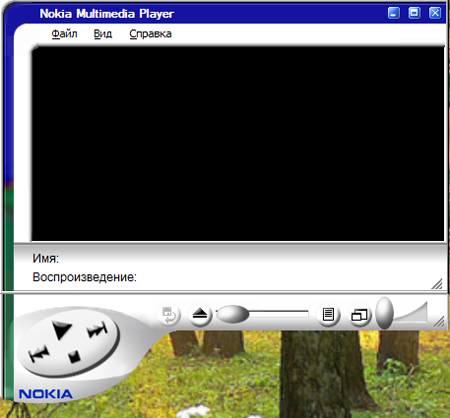Click the volume slider knob
Image resolution: width=450 pixels, height=418 pixels.
tap(384, 313)
